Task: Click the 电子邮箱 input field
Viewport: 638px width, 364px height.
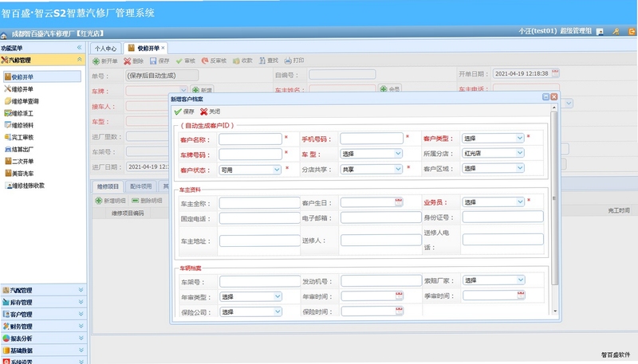Action: click(x=381, y=217)
